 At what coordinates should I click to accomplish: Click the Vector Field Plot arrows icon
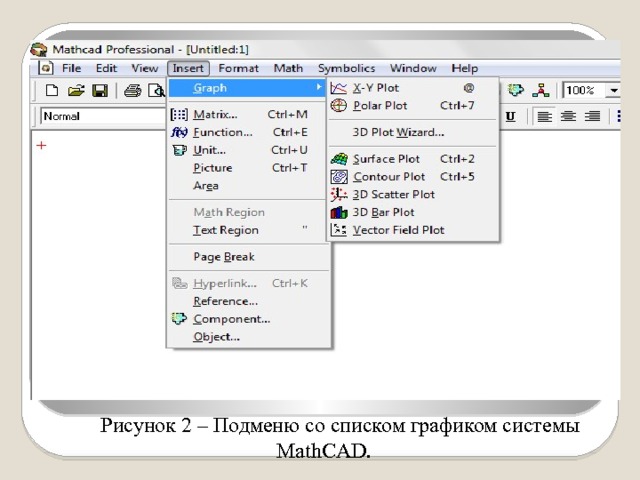point(339,230)
